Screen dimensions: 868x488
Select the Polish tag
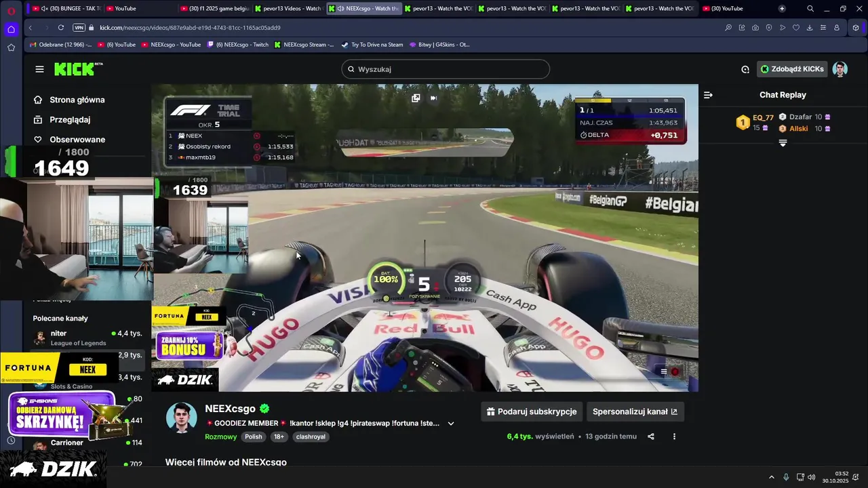[x=254, y=436]
